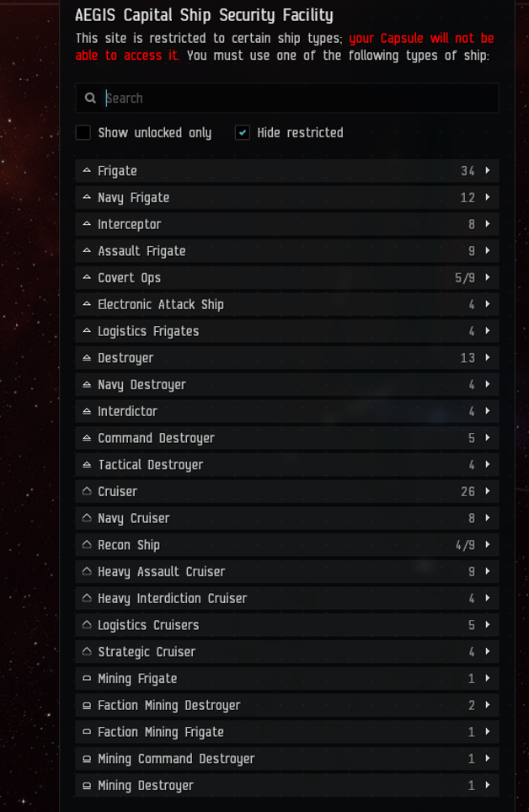Click the magnifier icon in the search bar
Image resolution: width=529 pixels, height=812 pixels.
[90, 99]
